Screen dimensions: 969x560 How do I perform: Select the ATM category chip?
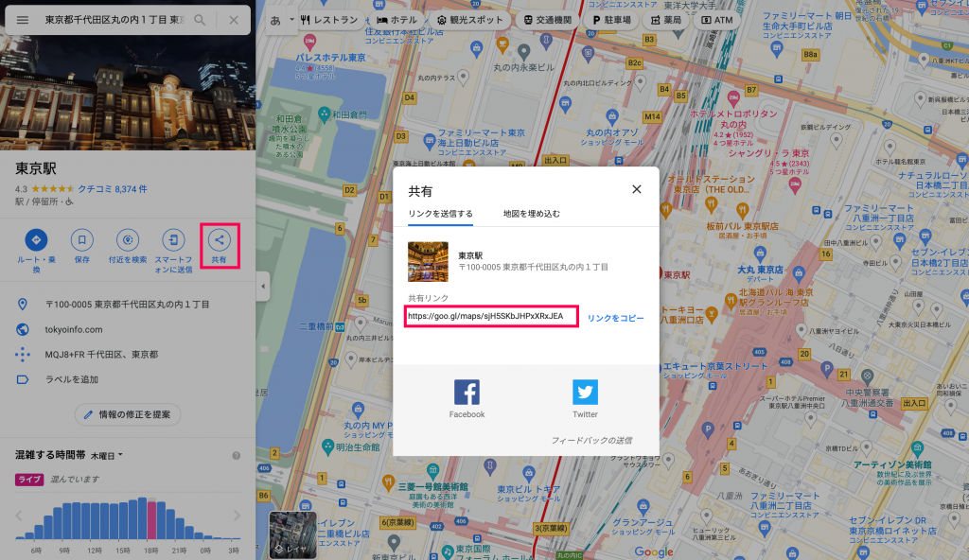coord(717,20)
